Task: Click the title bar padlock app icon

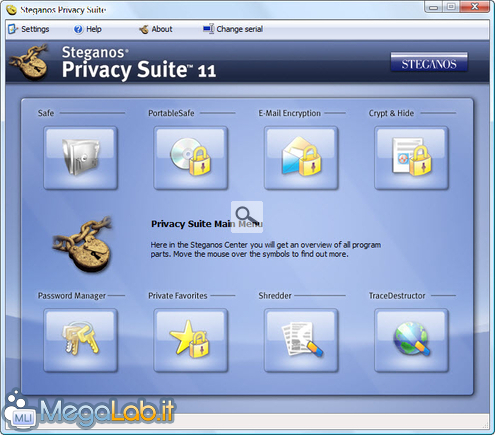Action: pyautogui.click(x=12, y=10)
